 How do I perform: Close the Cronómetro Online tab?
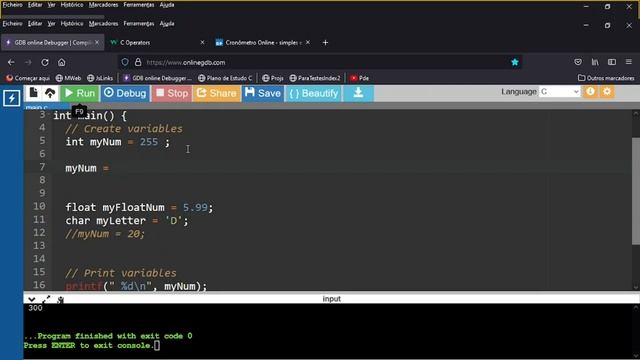pyautogui.click(x=308, y=42)
